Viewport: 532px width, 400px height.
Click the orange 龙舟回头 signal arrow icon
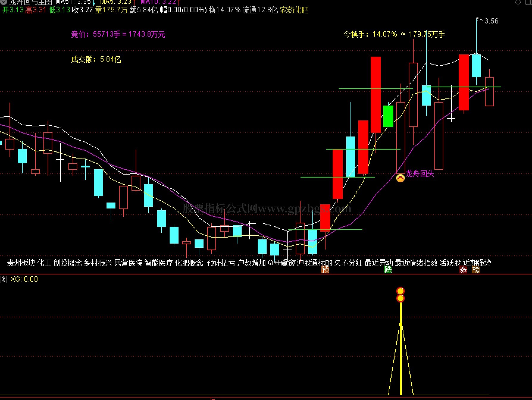pyautogui.click(x=400, y=178)
